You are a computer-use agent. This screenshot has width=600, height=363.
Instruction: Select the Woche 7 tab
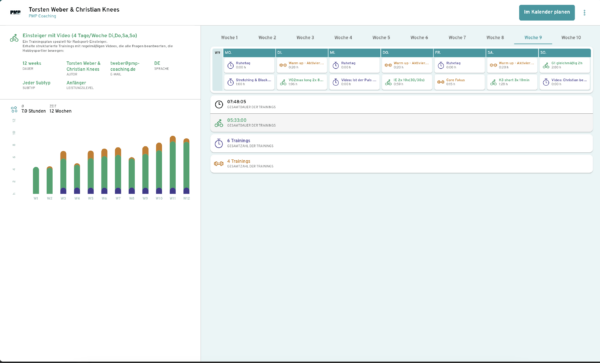[x=457, y=37]
